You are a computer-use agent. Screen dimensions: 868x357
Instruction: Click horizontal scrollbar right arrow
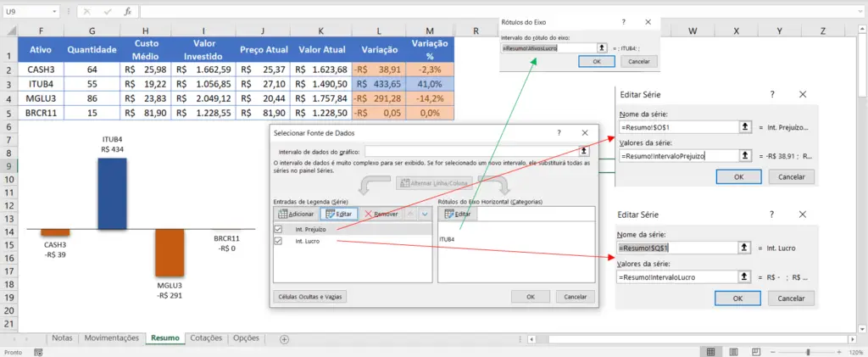pyautogui.click(x=853, y=339)
